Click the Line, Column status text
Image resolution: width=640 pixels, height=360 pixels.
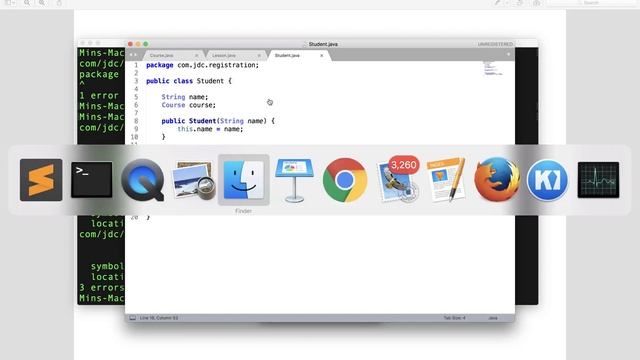(x=159, y=318)
